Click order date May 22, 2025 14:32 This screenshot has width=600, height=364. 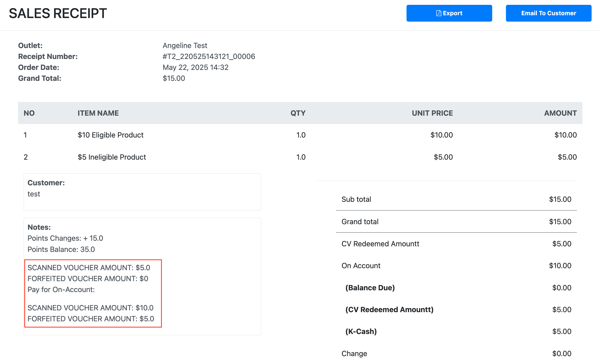(x=196, y=67)
